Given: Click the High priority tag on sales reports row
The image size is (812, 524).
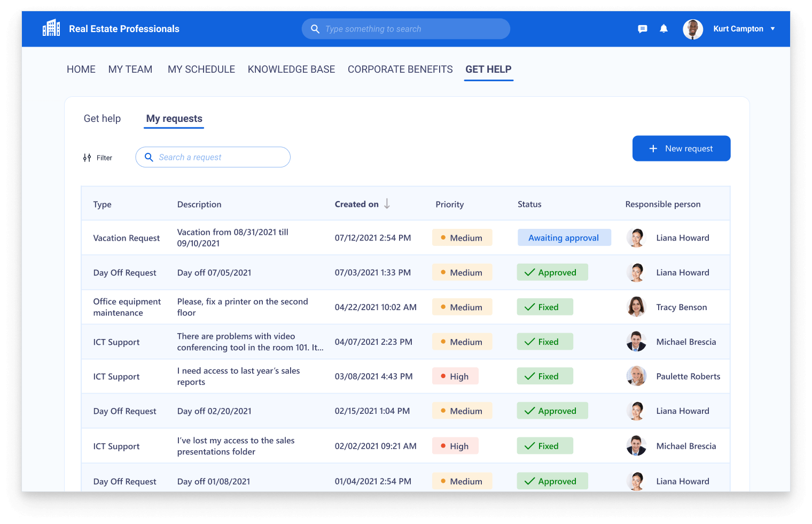Looking at the screenshot, I should (x=455, y=376).
